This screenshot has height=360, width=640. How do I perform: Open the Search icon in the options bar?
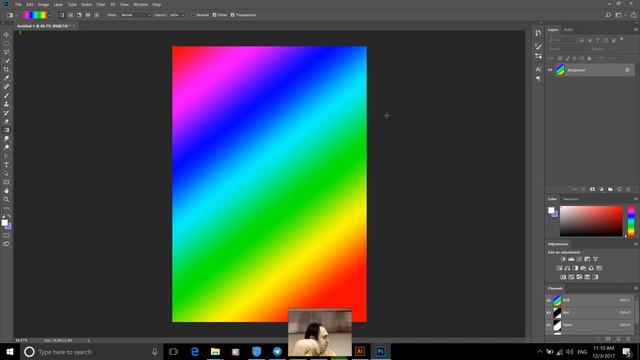[x=608, y=15]
